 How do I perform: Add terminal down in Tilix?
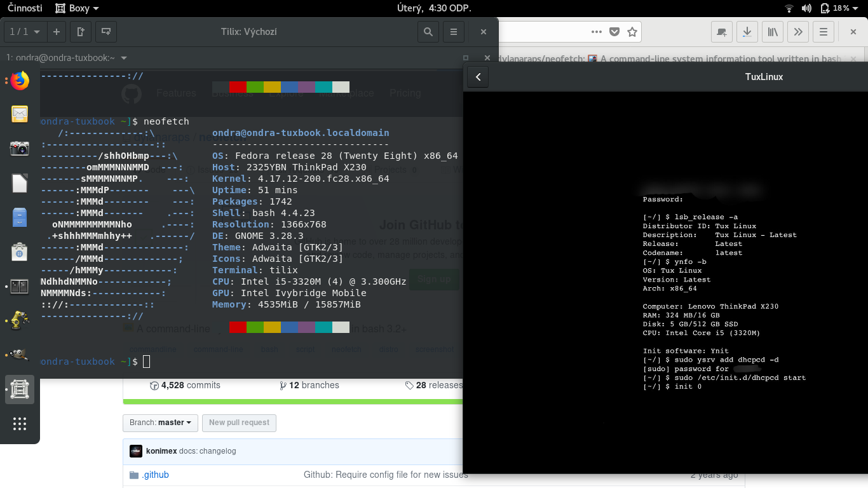105,32
